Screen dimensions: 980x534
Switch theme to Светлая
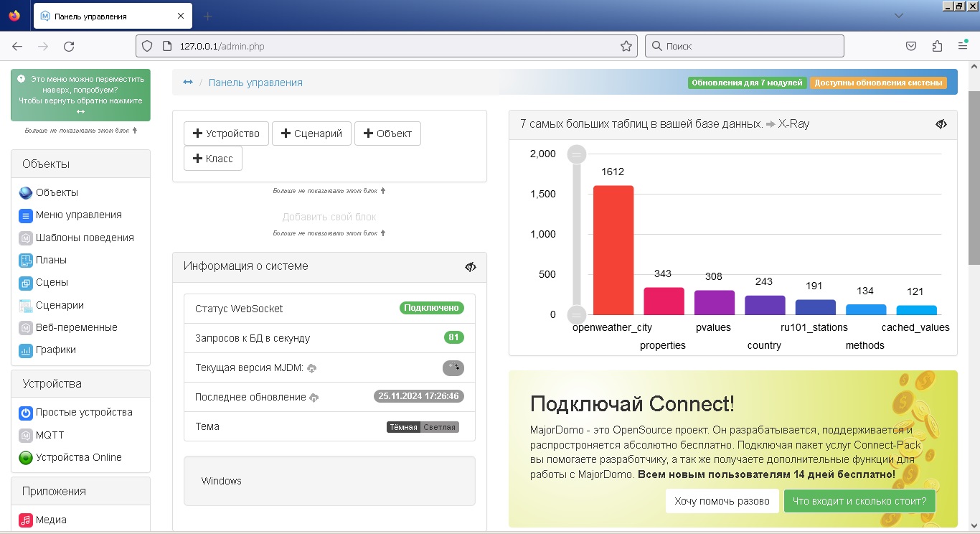click(x=439, y=427)
